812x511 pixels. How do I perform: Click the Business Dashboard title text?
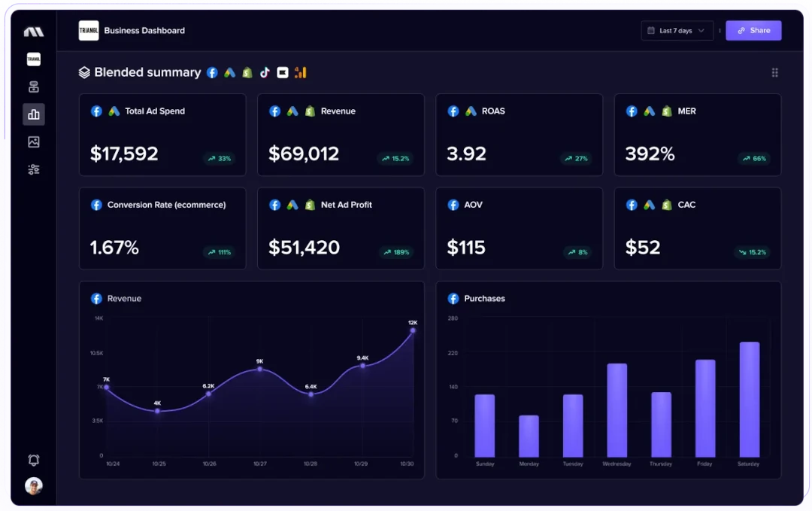[x=144, y=31]
